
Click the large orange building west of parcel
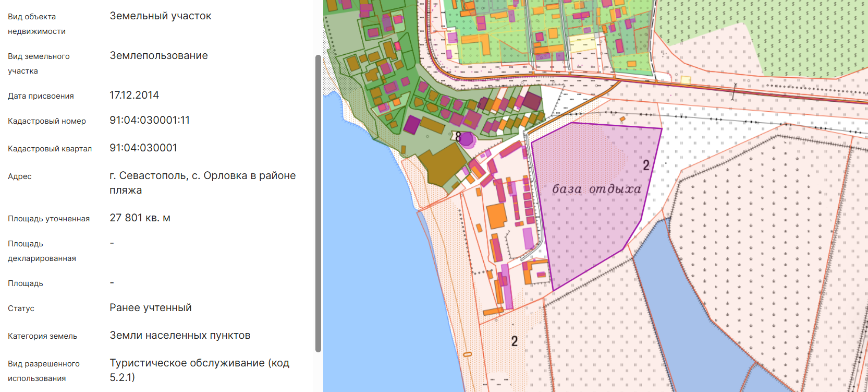(x=497, y=216)
